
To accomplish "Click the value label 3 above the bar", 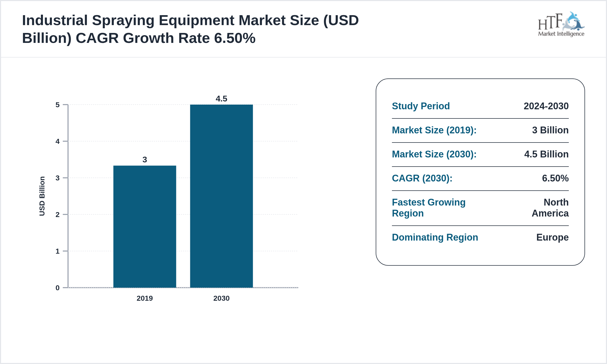I will click(x=144, y=160).
